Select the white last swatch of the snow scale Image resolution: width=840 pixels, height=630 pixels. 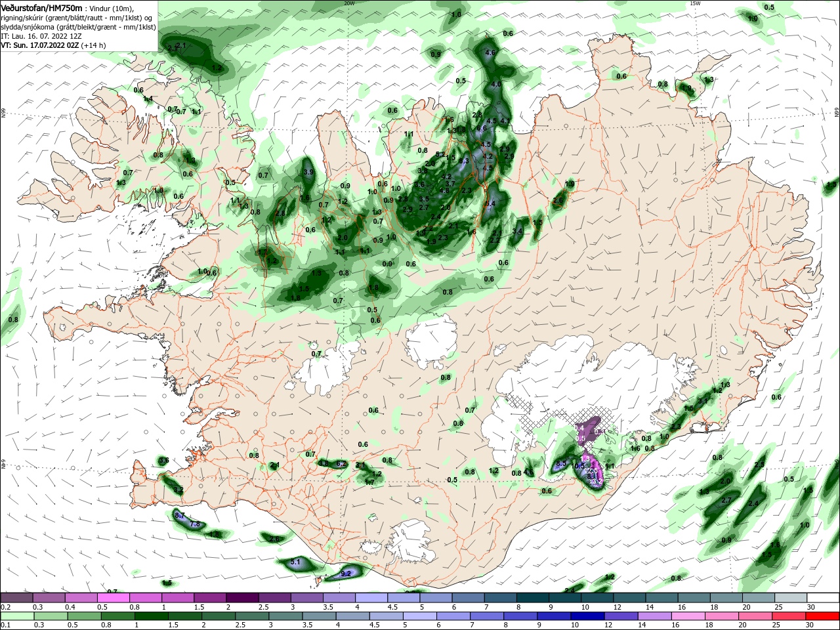click(823, 597)
